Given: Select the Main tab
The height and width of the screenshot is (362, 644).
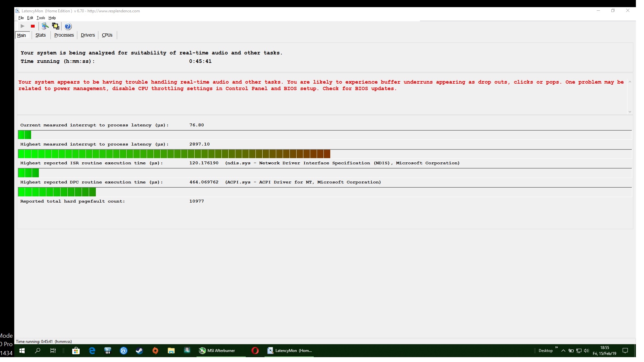Looking at the screenshot, I should pyautogui.click(x=22, y=35).
